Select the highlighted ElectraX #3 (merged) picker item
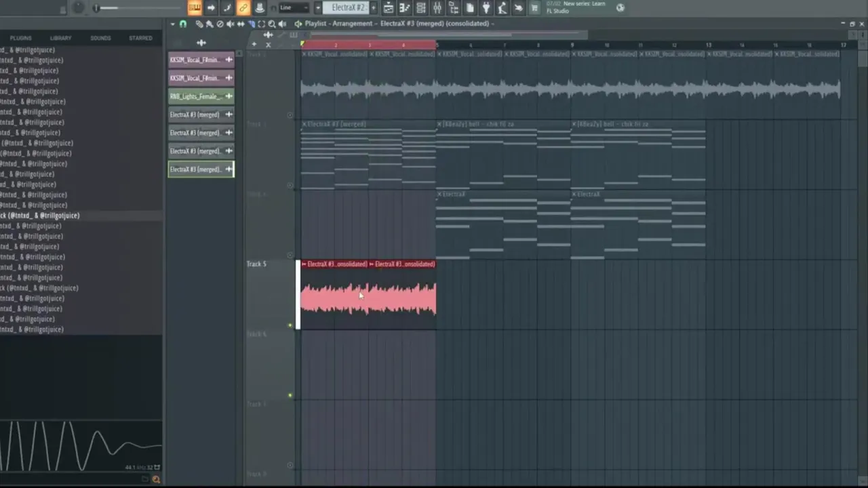868x488 pixels. click(x=201, y=169)
